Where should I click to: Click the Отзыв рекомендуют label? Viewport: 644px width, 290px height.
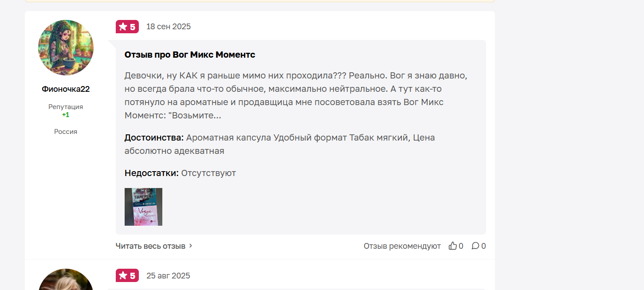pyautogui.click(x=402, y=246)
